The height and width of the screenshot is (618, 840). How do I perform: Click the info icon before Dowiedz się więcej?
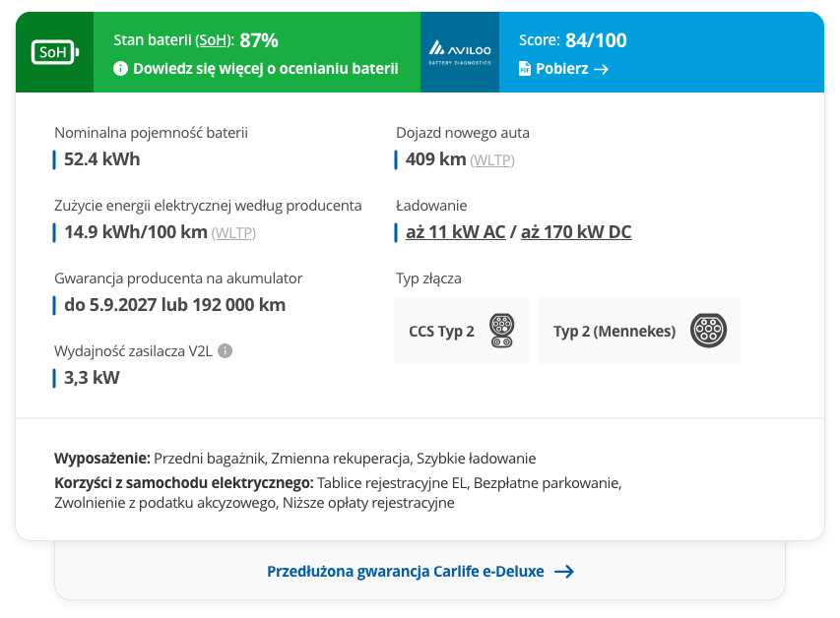pyautogui.click(x=120, y=69)
